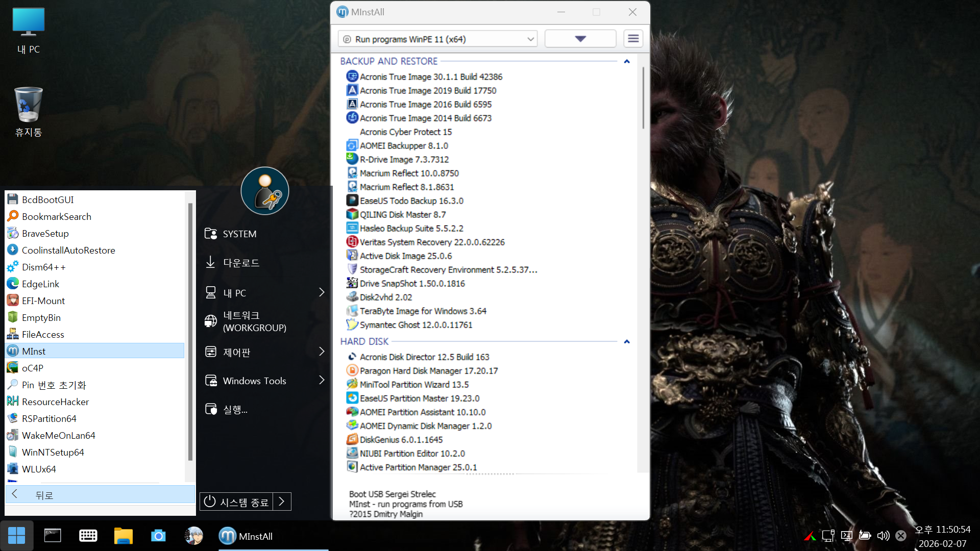Expand the Windows Tools submenu

point(322,381)
